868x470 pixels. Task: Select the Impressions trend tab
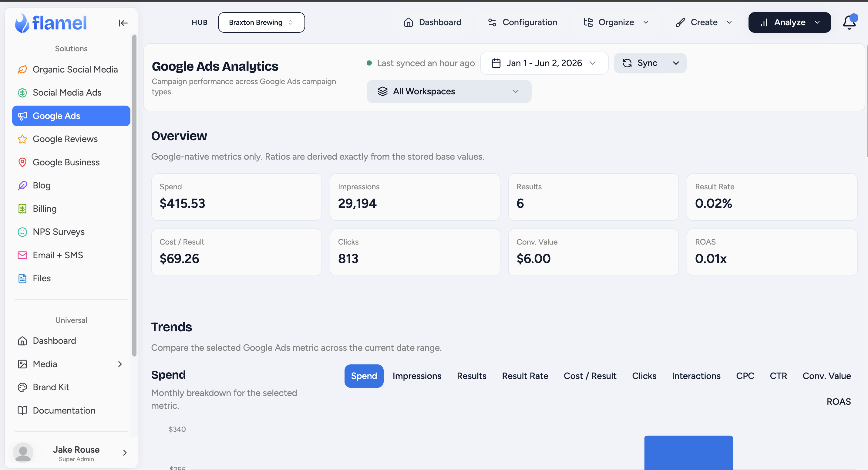tap(417, 376)
